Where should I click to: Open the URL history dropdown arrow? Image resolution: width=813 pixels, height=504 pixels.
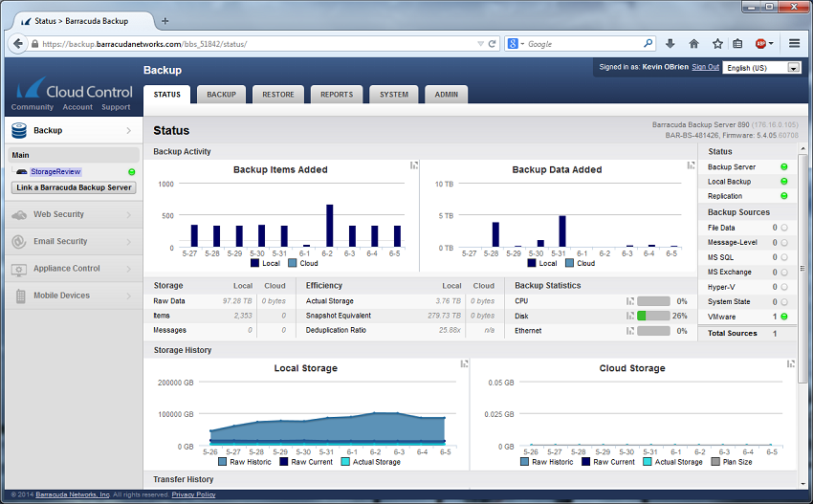(x=481, y=44)
